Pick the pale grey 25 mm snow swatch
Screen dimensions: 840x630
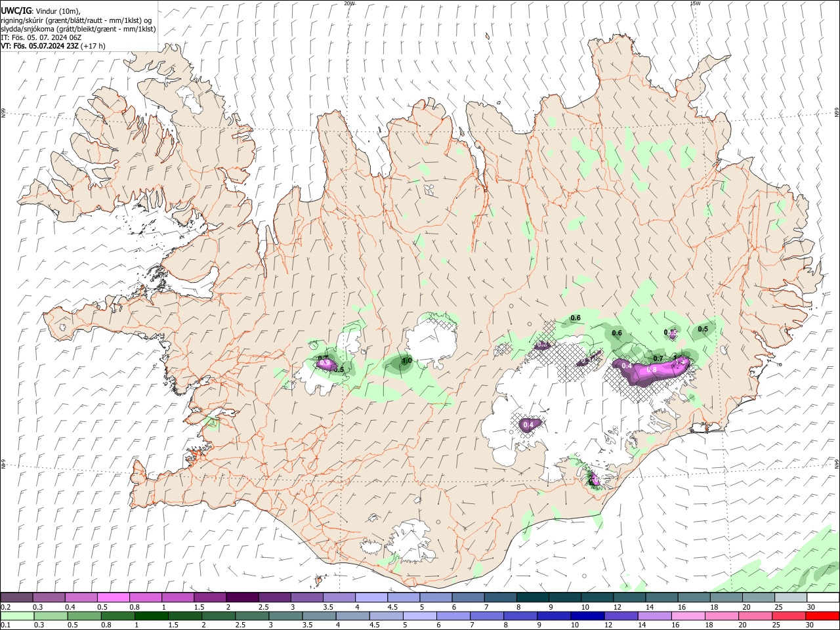coord(791,597)
